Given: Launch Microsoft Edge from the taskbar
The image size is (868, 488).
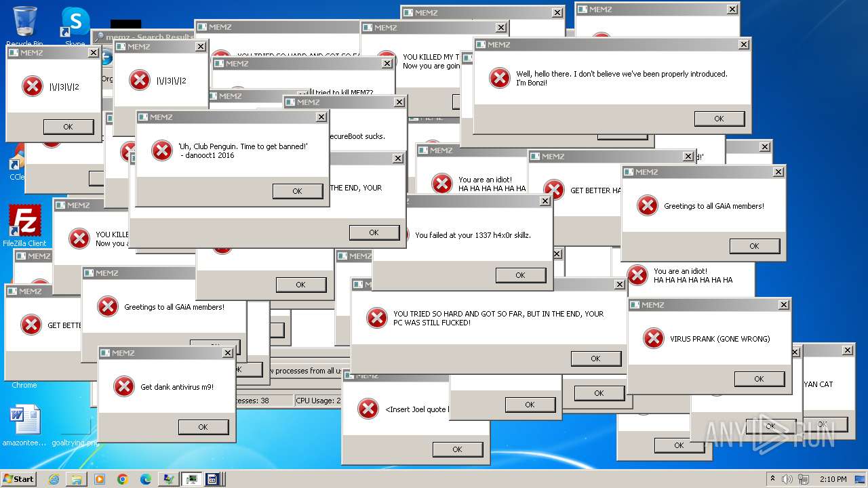Looking at the screenshot, I should (146, 479).
